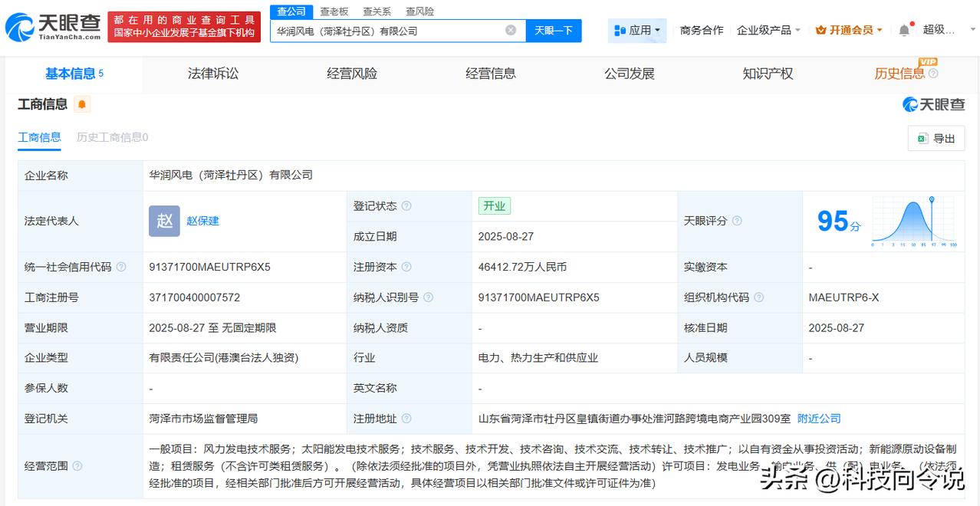Click the 成立日期 value 2025-08-27
Image resolution: width=980 pixels, height=506 pixels.
click(506, 237)
